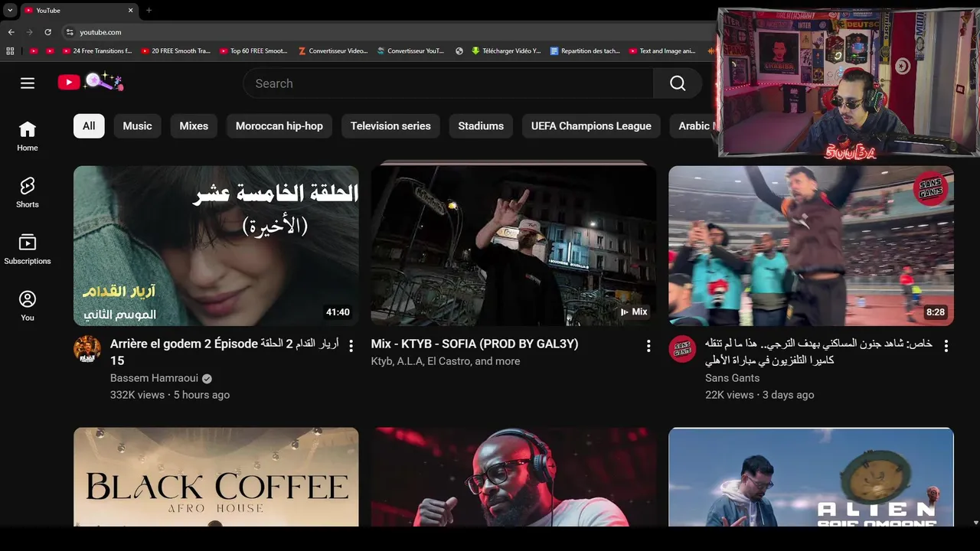This screenshot has width=980, height=551.
Task: Go back in browser
Action: pyautogui.click(x=11, y=32)
